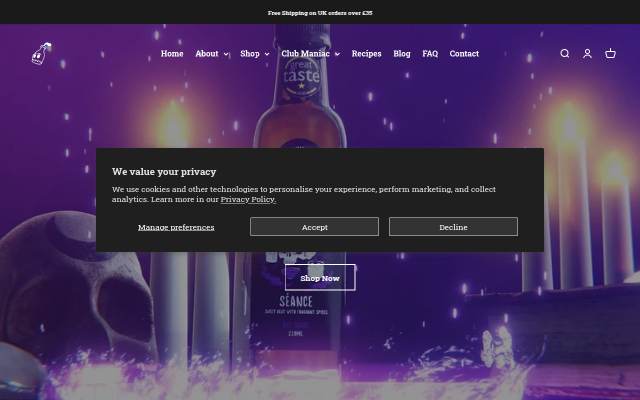Image resolution: width=640 pixels, height=400 pixels.
Task: Decline cookies in privacy banner
Action: pyautogui.click(x=453, y=227)
